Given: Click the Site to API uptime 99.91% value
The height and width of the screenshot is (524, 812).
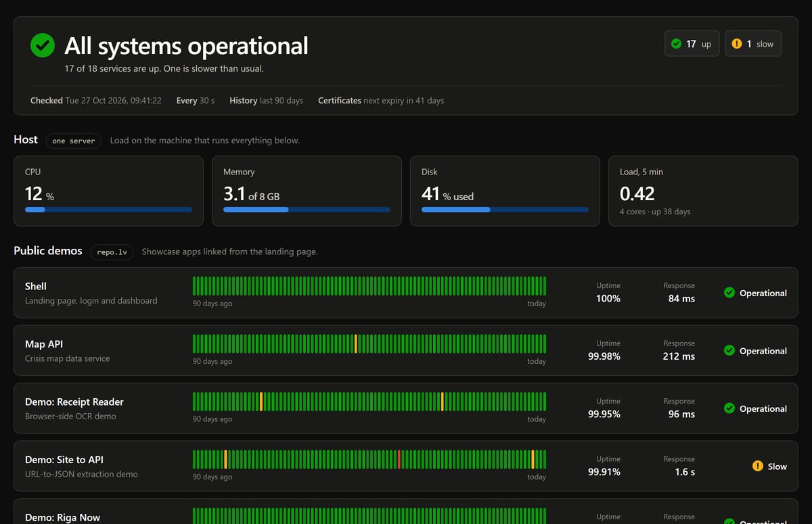Looking at the screenshot, I should [604, 472].
